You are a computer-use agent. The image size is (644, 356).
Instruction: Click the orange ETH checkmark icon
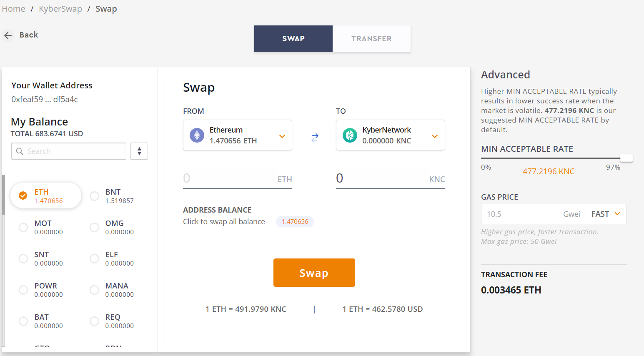(23, 196)
